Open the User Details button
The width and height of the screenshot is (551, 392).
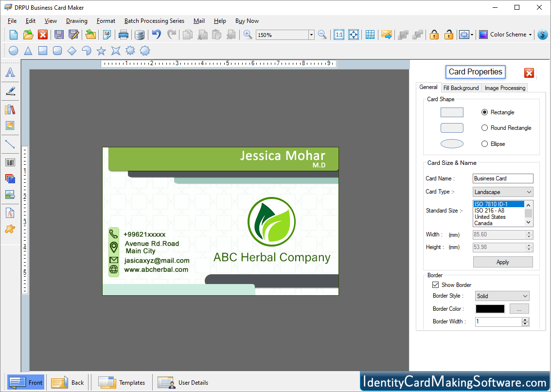[183, 382]
